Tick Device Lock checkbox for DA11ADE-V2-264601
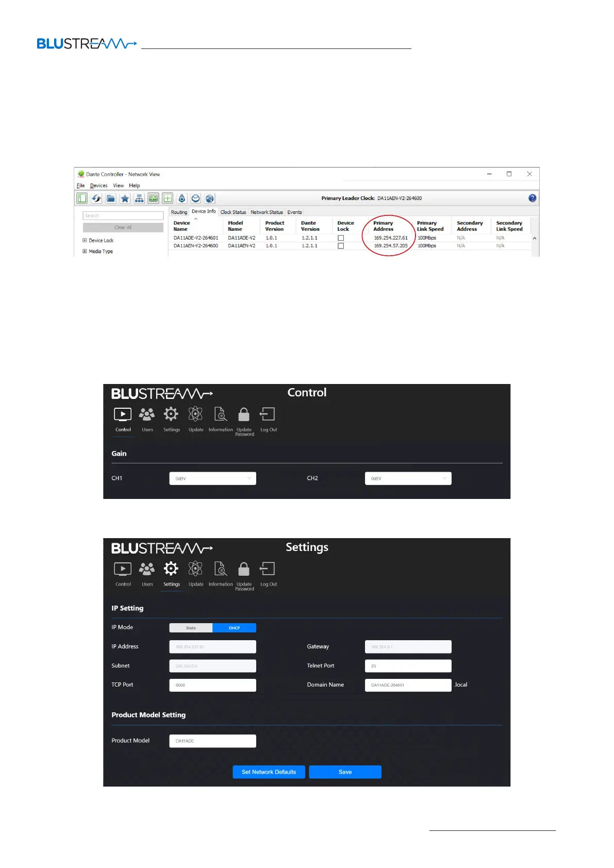614x868 pixels. click(x=341, y=238)
